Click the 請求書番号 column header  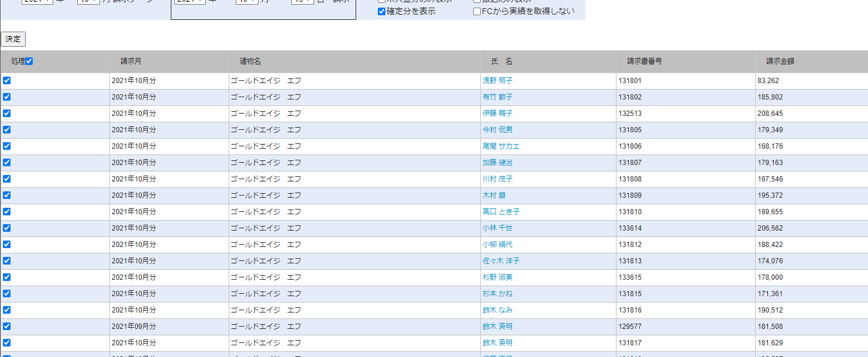tap(645, 61)
